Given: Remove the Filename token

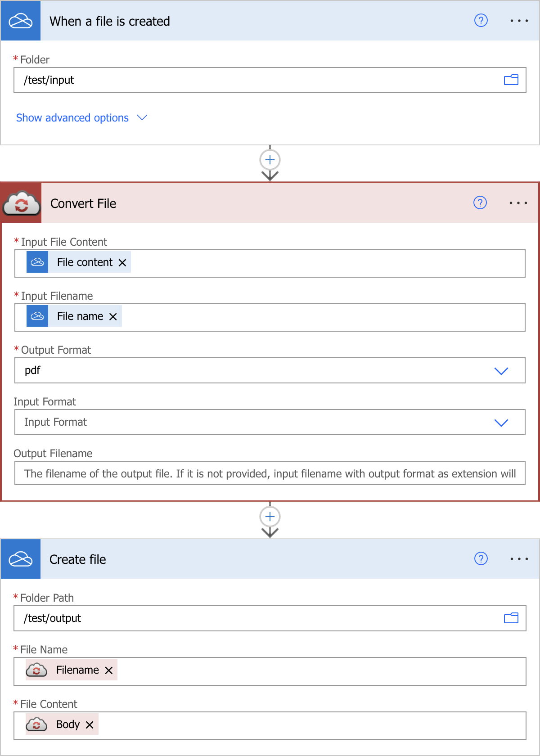Looking at the screenshot, I should [108, 670].
